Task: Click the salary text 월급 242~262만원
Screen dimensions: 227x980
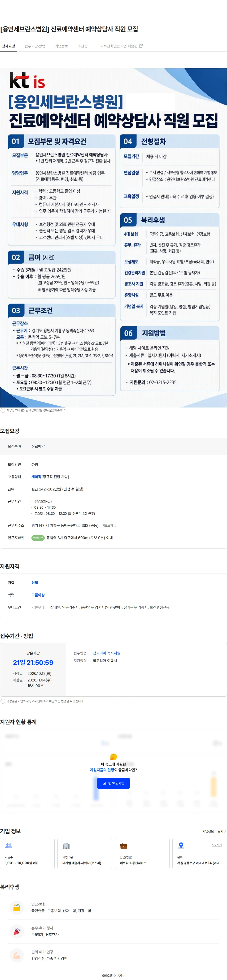Action: 57,489
